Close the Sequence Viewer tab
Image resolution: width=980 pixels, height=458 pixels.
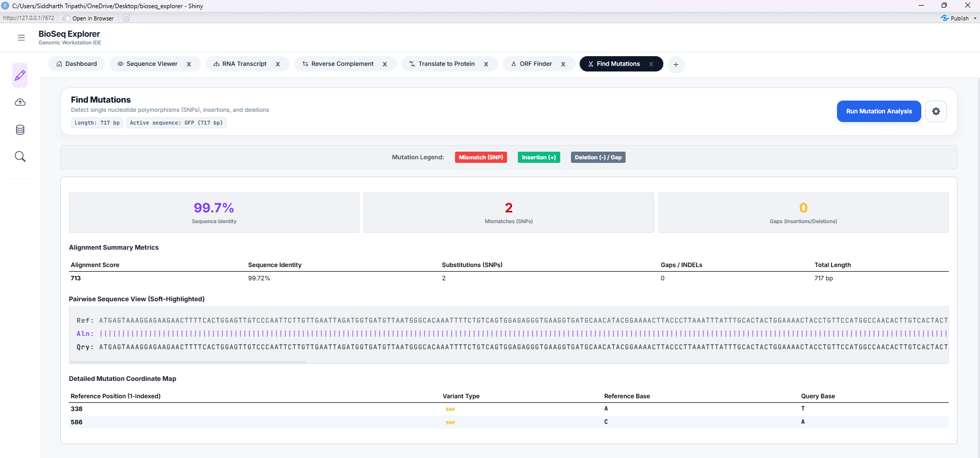point(189,64)
